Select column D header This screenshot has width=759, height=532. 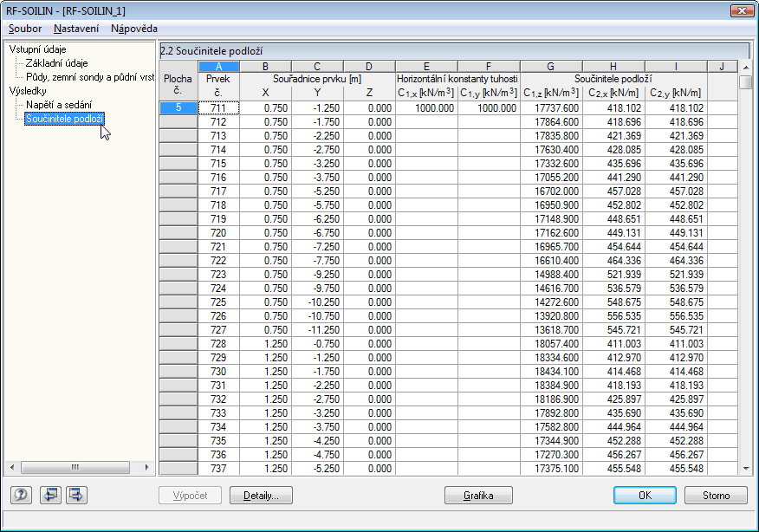click(369, 67)
